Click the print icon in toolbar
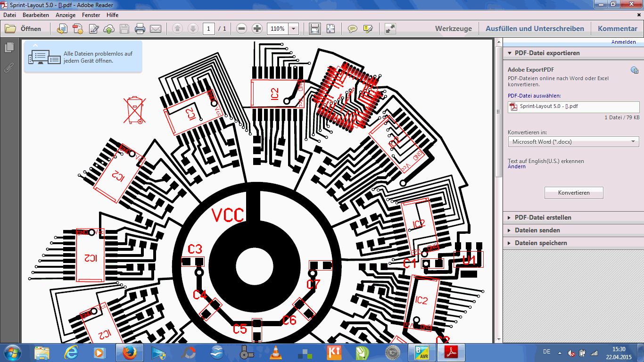 (140, 29)
